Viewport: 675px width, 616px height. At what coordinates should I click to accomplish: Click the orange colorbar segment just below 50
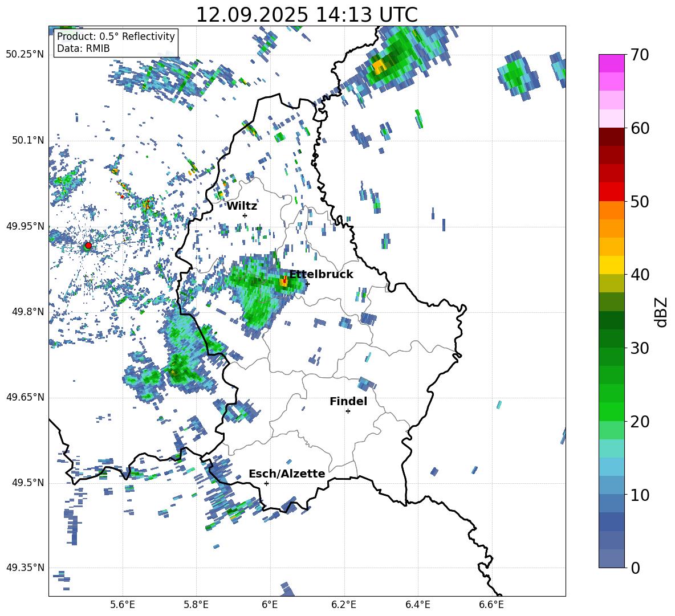tap(611, 210)
